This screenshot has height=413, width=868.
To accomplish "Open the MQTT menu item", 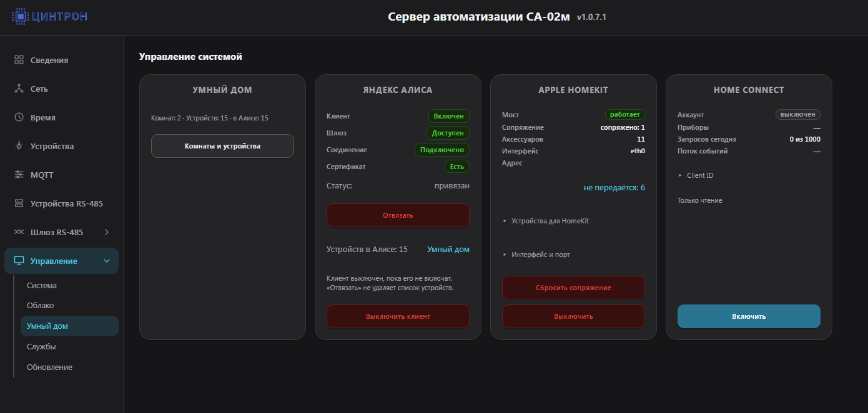I will [x=61, y=175].
